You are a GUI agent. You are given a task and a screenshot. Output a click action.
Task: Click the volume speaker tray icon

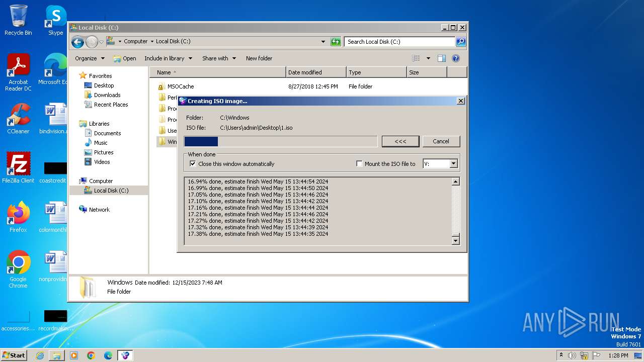click(x=572, y=355)
